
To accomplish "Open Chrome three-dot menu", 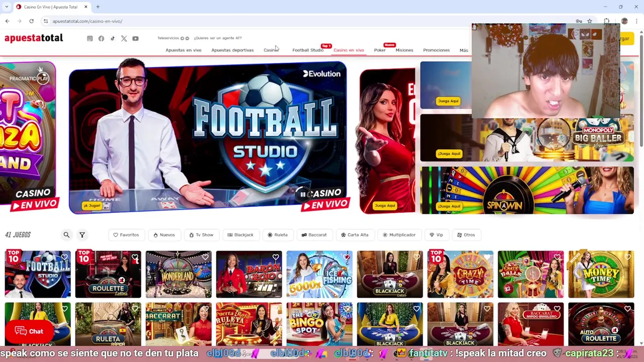I will click(x=636, y=21).
